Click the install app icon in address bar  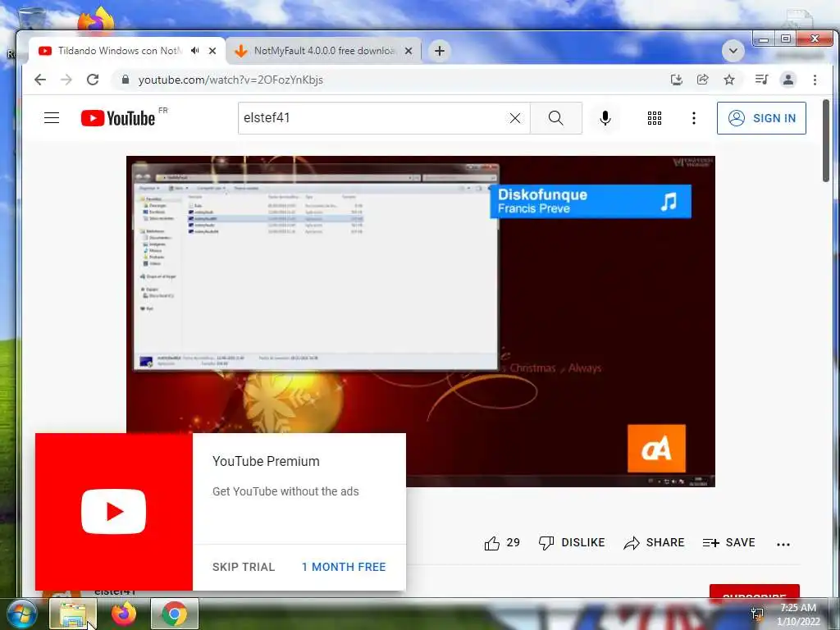677,80
